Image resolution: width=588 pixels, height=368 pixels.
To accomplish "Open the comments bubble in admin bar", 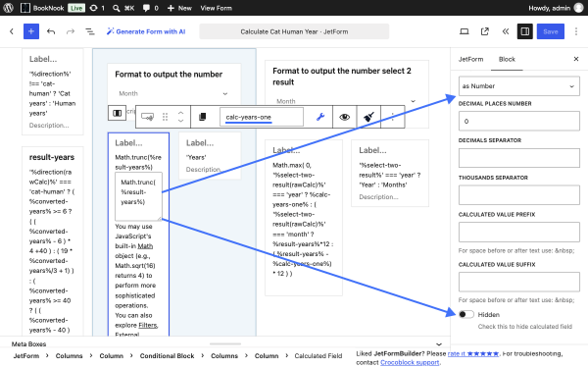I will pyautogui.click(x=150, y=8).
